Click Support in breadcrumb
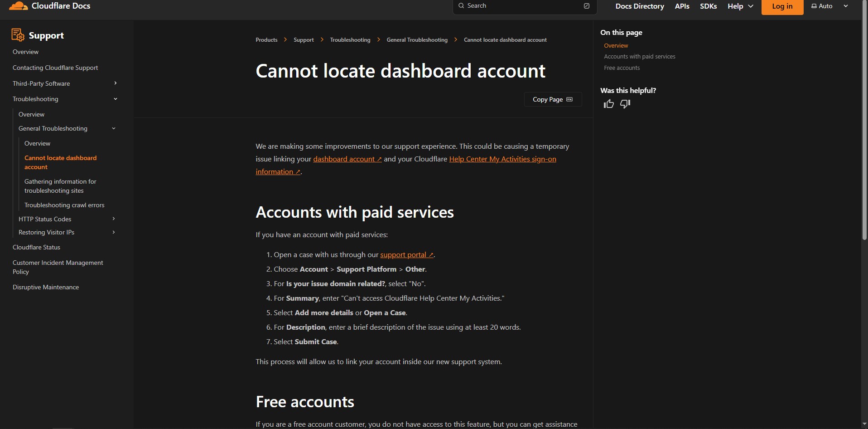This screenshot has width=868, height=429. [304, 40]
